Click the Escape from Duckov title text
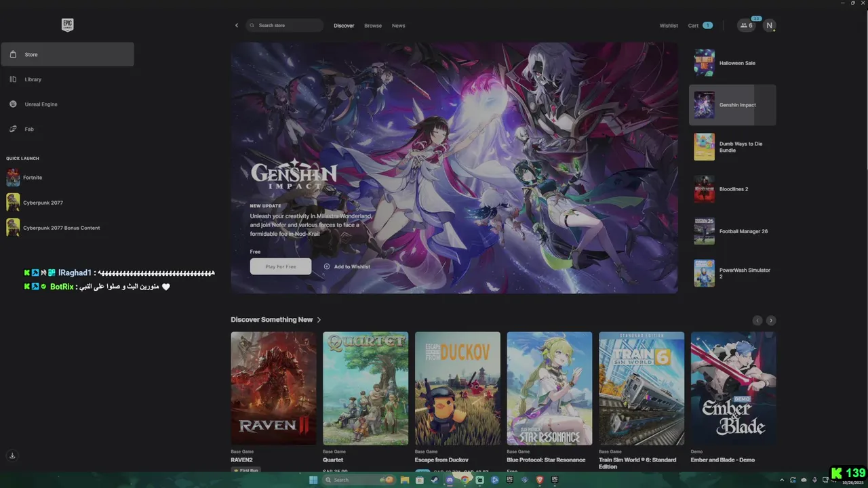868x488 pixels. coord(441,460)
